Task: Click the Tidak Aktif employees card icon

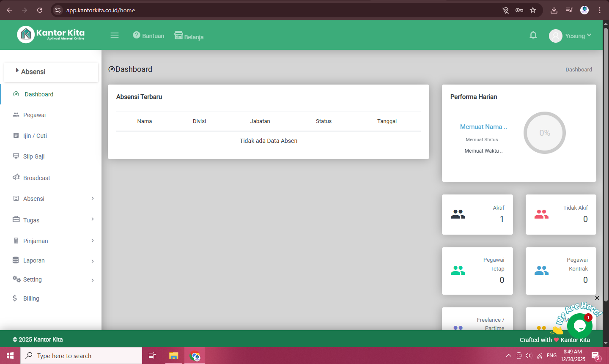Action: coord(541,214)
